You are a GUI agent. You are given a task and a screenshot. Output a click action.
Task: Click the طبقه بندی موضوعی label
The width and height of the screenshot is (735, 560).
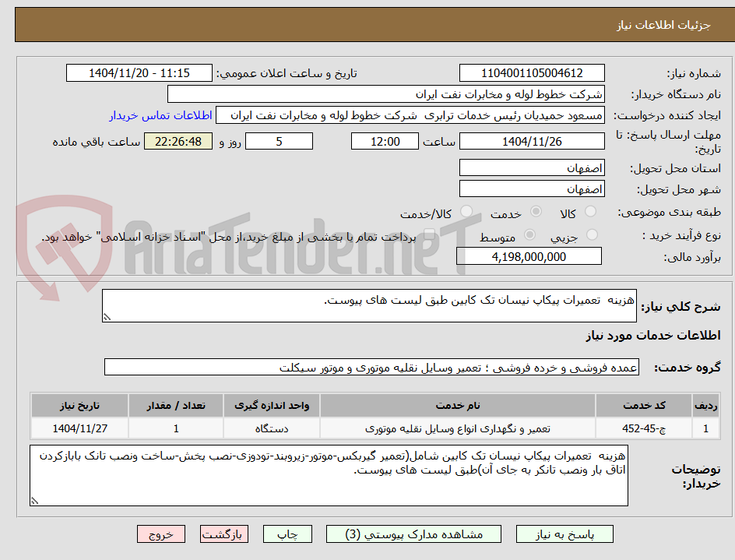(x=670, y=213)
